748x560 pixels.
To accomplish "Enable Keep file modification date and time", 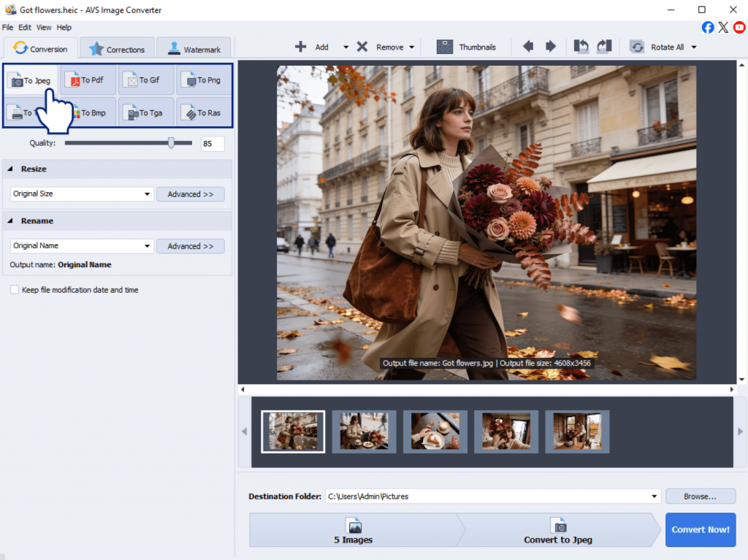I will (x=15, y=290).
